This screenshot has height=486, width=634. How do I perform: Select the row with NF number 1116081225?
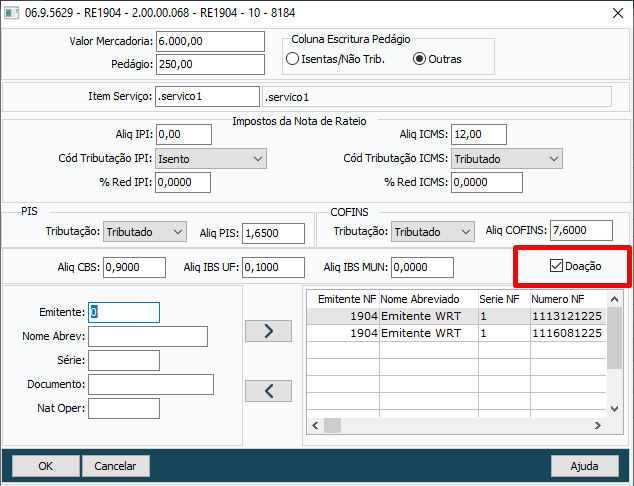pyautogui.click(x=456, y=333)
